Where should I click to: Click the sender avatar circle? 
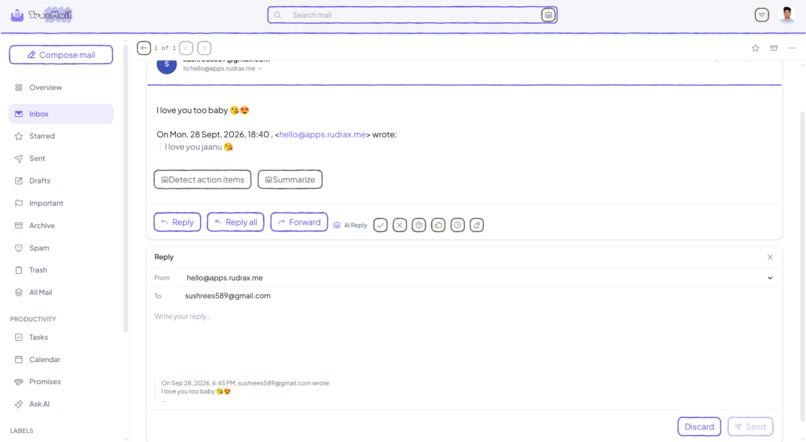[167, 65]
